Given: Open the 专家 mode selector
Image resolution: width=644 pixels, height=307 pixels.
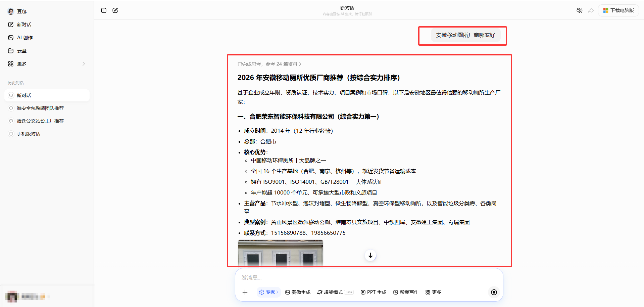Looking at the screenshot, I should (268, 292).
